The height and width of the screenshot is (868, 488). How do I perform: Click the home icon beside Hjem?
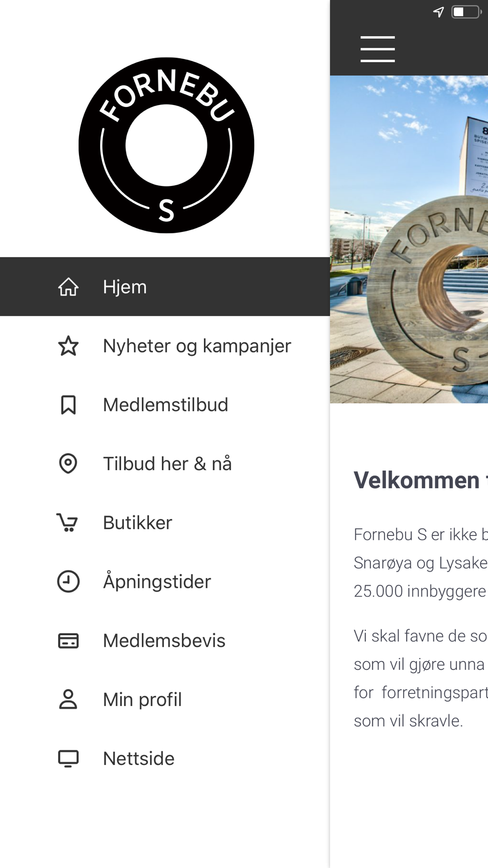(68, 287)
